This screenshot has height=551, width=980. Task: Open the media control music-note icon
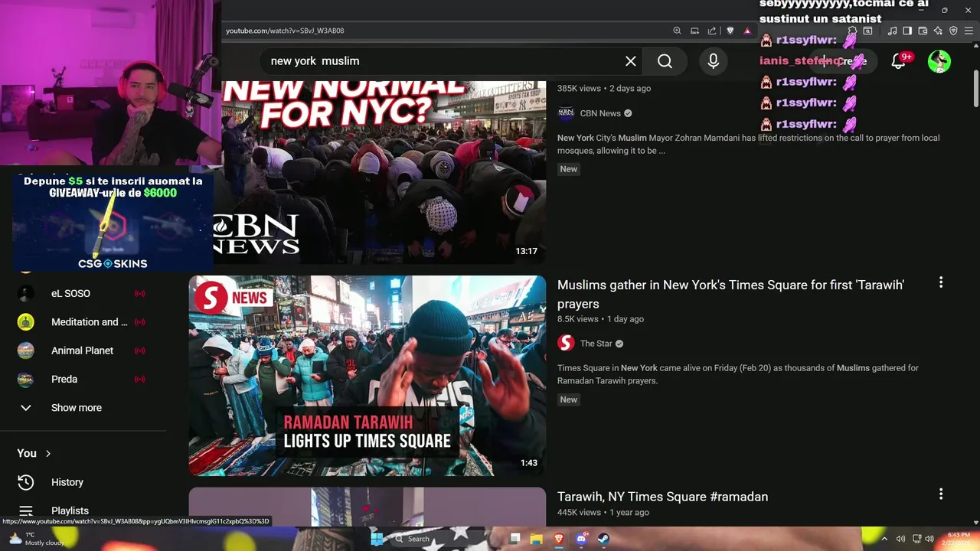[892, 31]
